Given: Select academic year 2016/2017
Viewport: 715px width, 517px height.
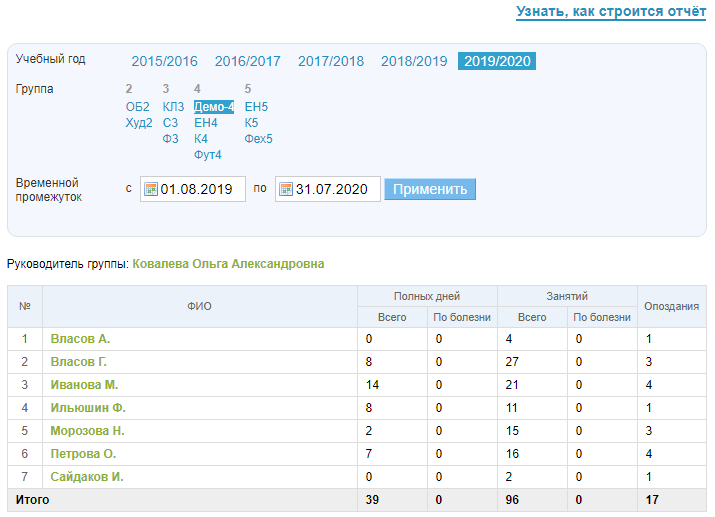Looking at the screenshot, I should pos(248,61).
